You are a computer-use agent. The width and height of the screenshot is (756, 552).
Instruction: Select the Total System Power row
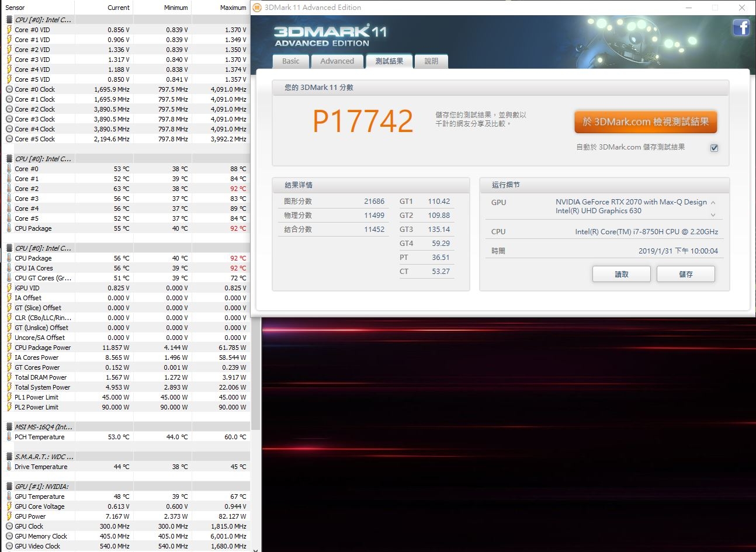[125, 387]
